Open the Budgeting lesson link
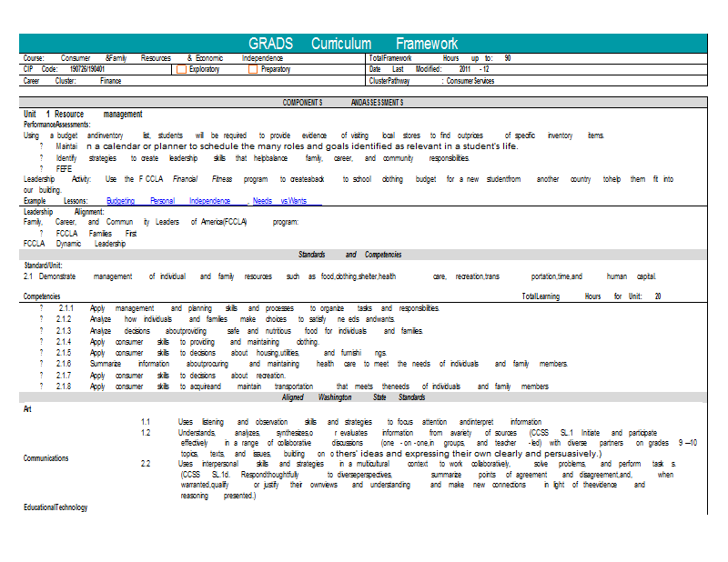 coord(120,201)
